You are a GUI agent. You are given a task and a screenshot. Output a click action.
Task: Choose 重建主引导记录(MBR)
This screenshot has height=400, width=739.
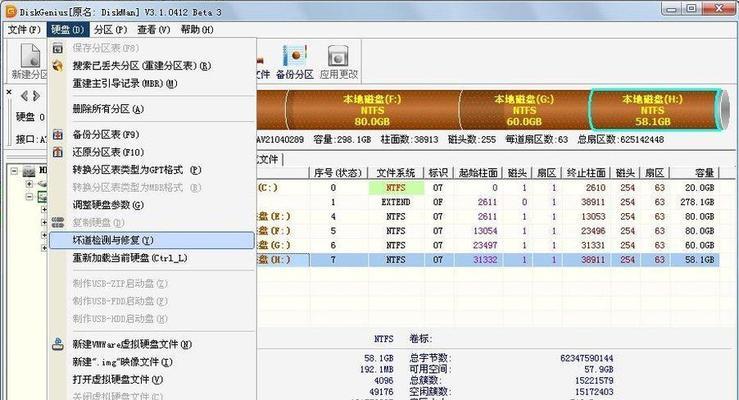tap(152, 83)
